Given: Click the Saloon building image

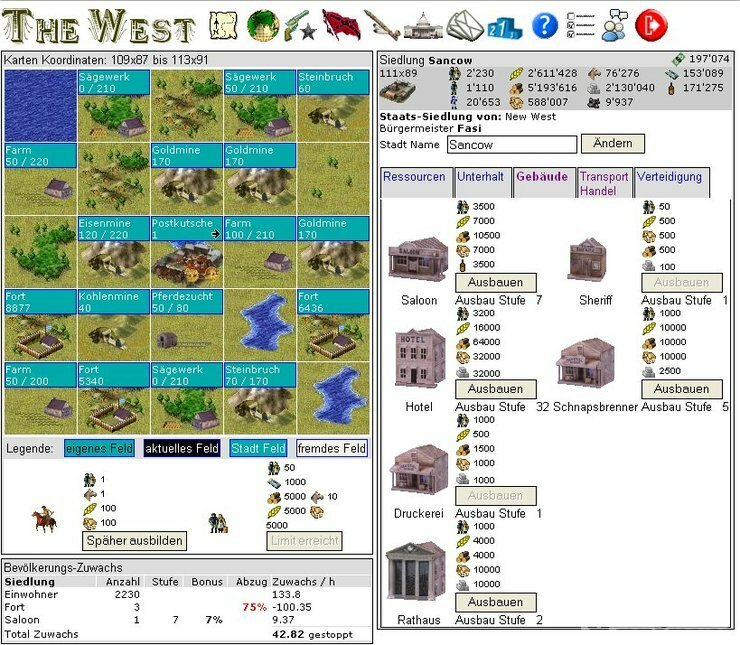Looking at the screenshot, I should tap(418, 260).
